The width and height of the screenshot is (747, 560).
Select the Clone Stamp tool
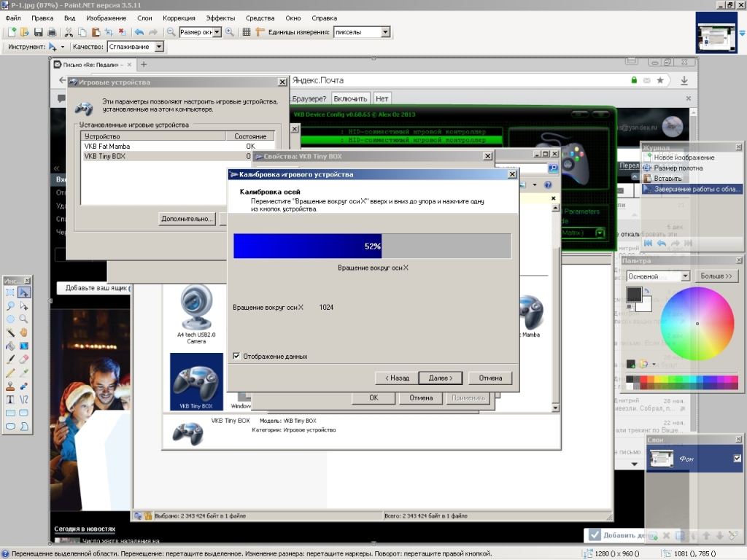click(10, 386)
